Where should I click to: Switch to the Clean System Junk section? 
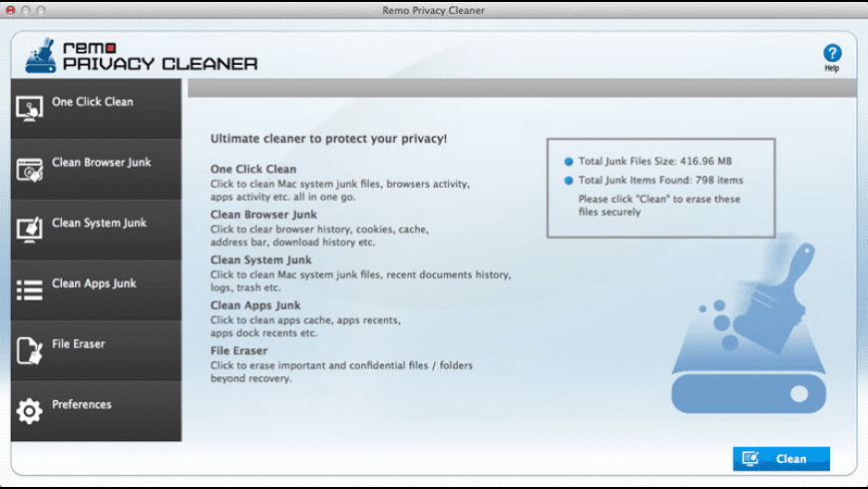click(96, 230)
